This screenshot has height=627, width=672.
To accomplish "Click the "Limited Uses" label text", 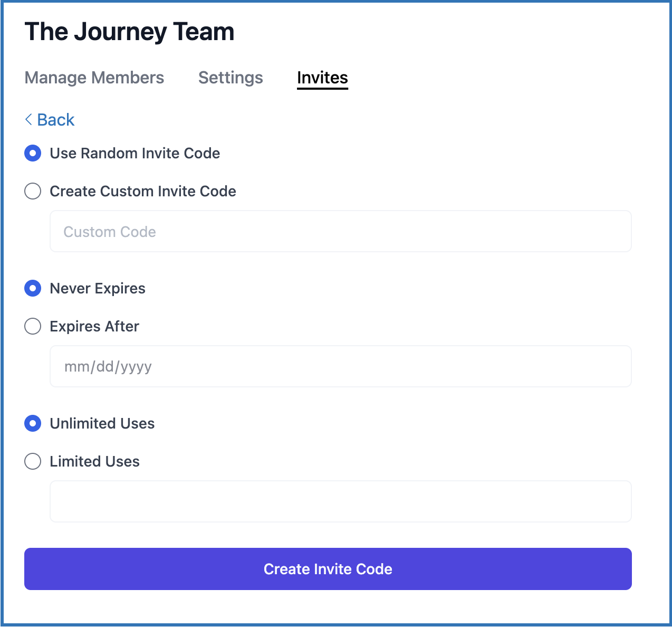I will pos(95,461).
